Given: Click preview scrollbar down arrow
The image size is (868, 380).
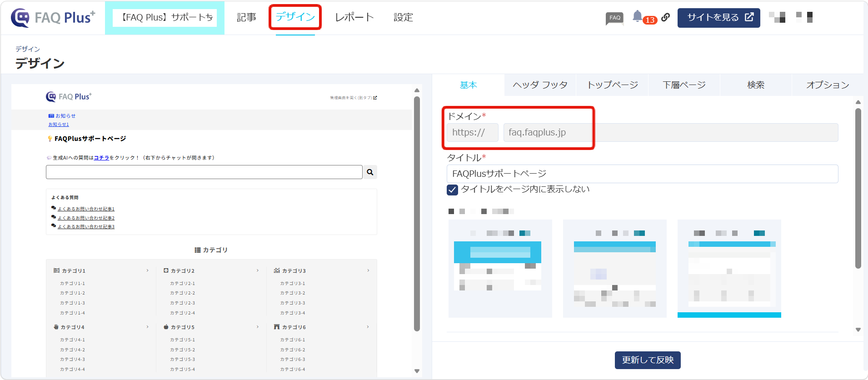Looking at the screenshot, I should pos(417,371).
